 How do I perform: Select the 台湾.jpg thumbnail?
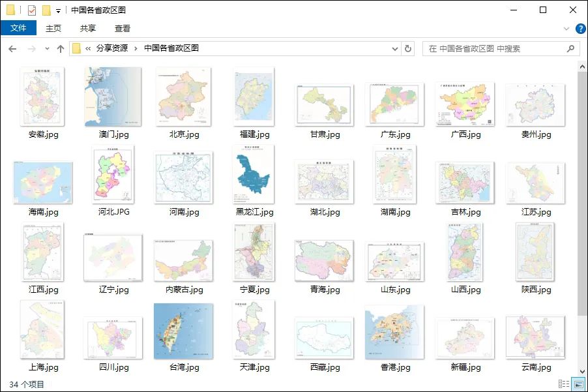coord(183,331)
